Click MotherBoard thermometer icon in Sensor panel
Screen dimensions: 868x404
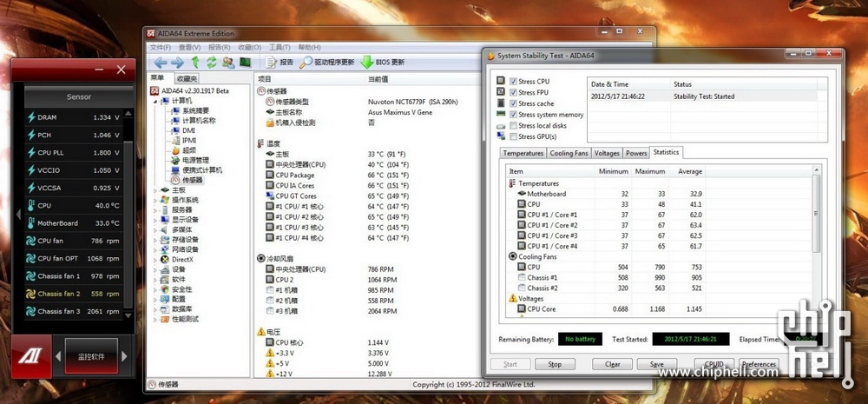pos(31,223)
